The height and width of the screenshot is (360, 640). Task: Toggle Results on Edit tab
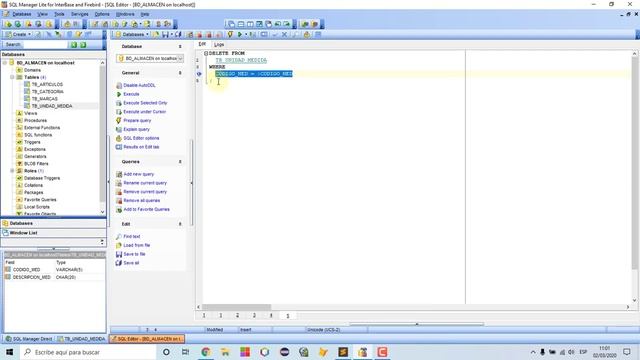(141, 147)
